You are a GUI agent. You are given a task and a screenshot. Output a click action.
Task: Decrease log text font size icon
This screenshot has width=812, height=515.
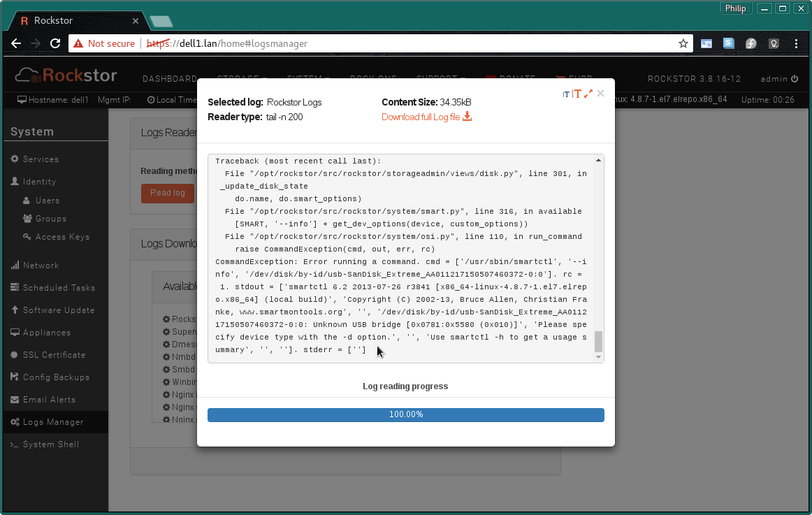[x=565, y=94]
